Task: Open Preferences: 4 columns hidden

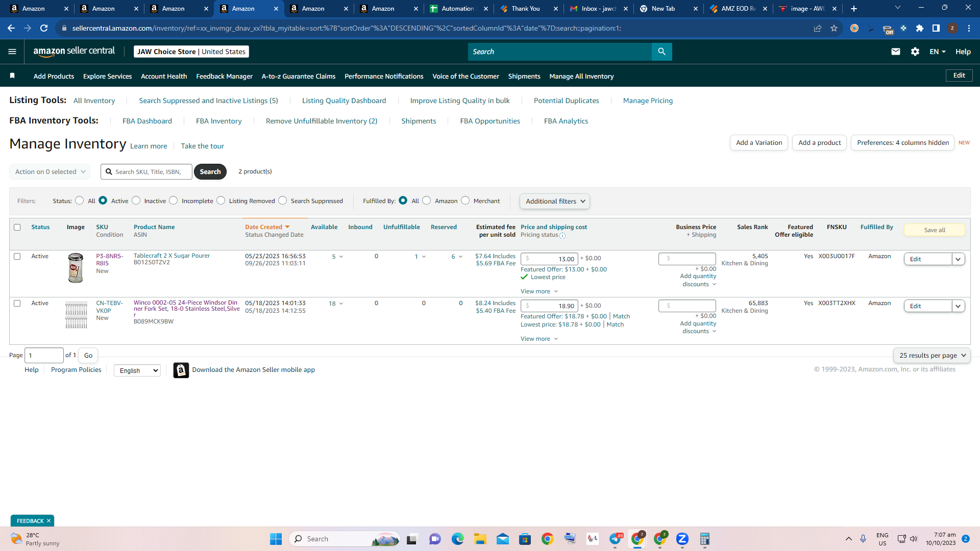Action: click(903, 143)
